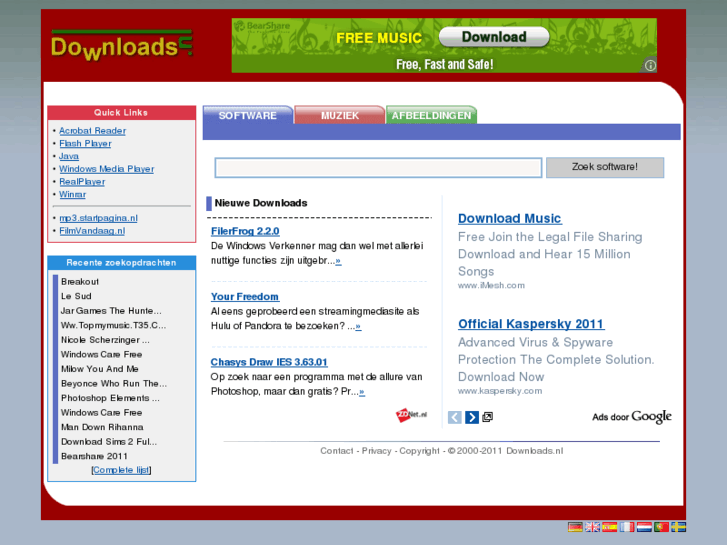Click read-more » after Chasys Draw description
Image resolution: width=727 pixels, height=545 pixels.
coord(362,392)
